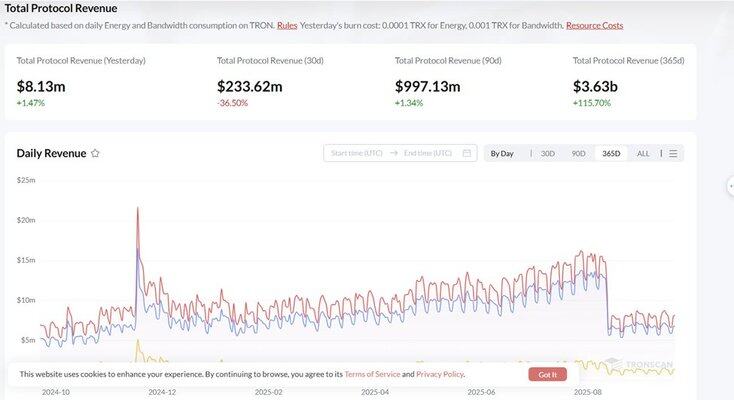Open the calendar icon in the date range field
The width and height of the screenshot is (734, 400).
pos(467,153)
